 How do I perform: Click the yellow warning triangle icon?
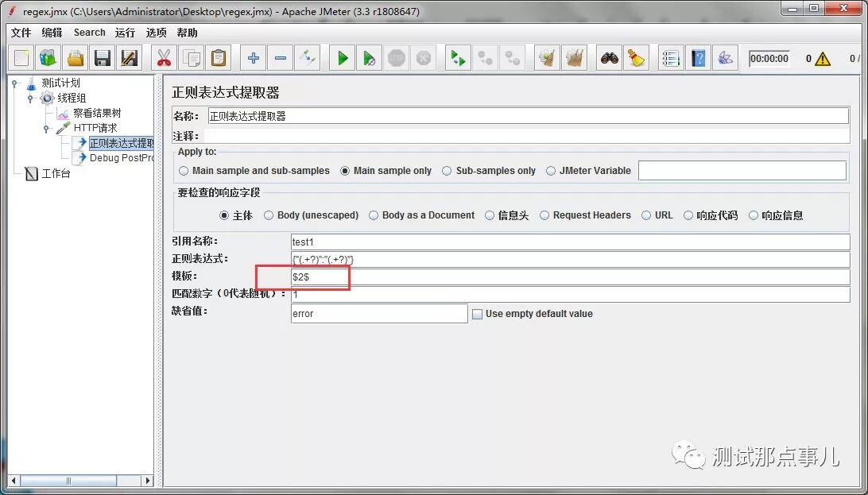823,59
